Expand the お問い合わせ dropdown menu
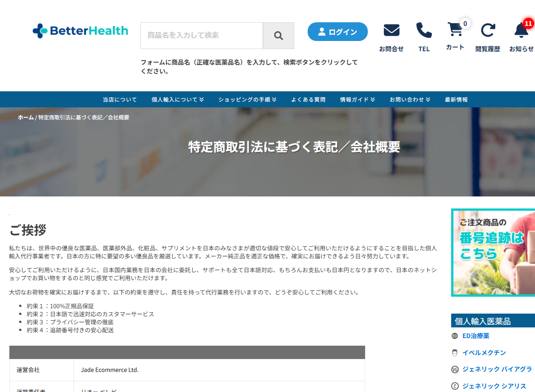The height and width of the screenshot is (392, 535). [410, 99]
